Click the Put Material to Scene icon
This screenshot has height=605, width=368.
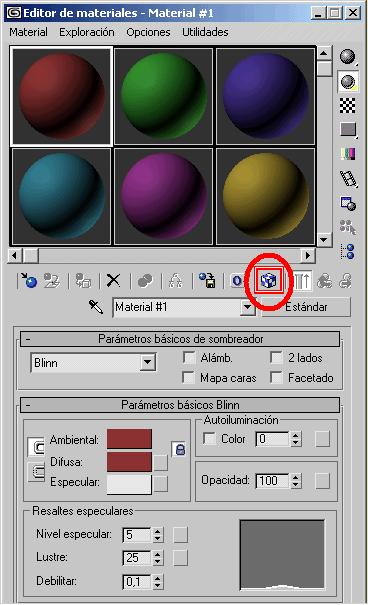52,281
